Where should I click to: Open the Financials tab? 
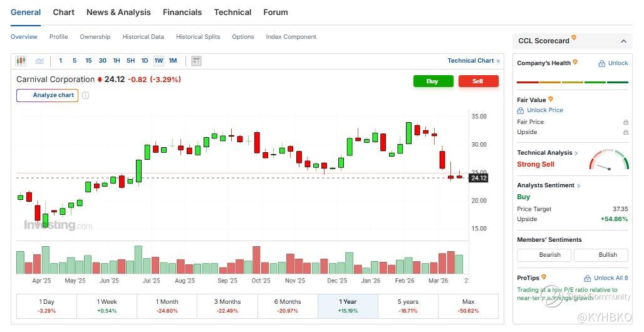coord(182,12)
